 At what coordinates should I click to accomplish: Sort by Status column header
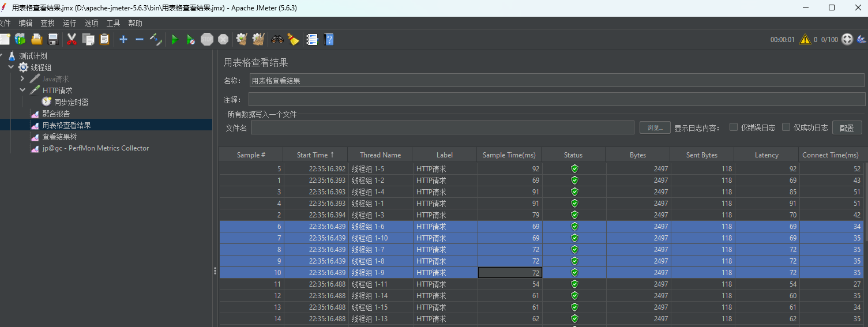coord(573,155)
